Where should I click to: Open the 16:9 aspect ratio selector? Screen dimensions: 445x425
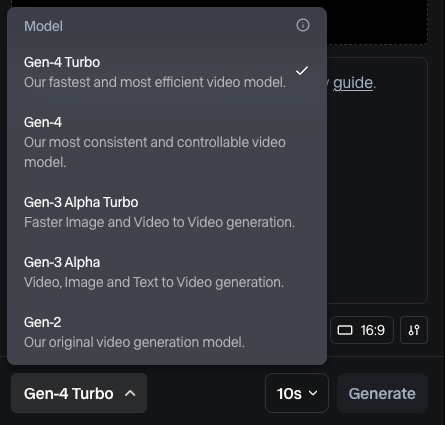(x=362, y=330)
